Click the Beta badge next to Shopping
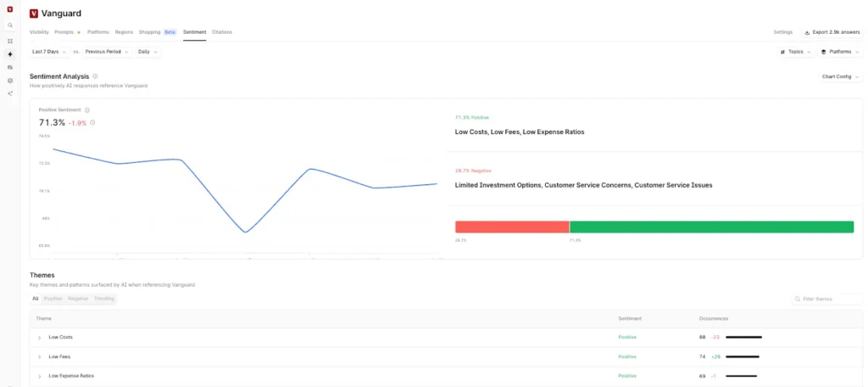Screen dimensions: 868x387 (x=170, y=32)
